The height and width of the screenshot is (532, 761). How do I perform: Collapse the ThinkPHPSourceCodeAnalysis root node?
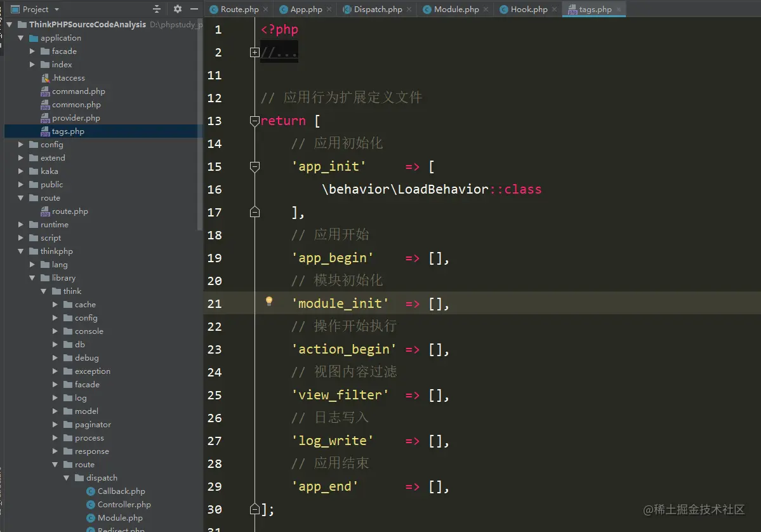pyautogui.click(x=10, y=24)
